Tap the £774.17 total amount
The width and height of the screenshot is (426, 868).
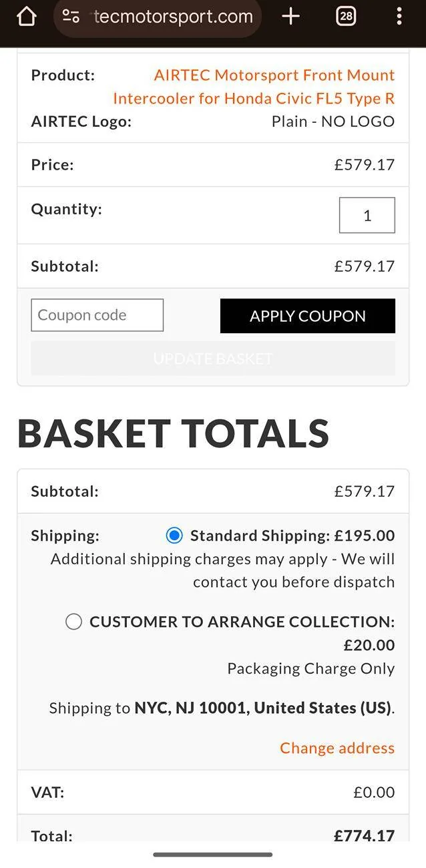[x=364, y=835]
